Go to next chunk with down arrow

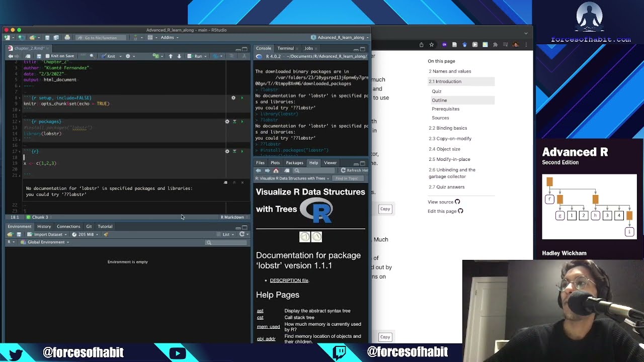point(179,56)
